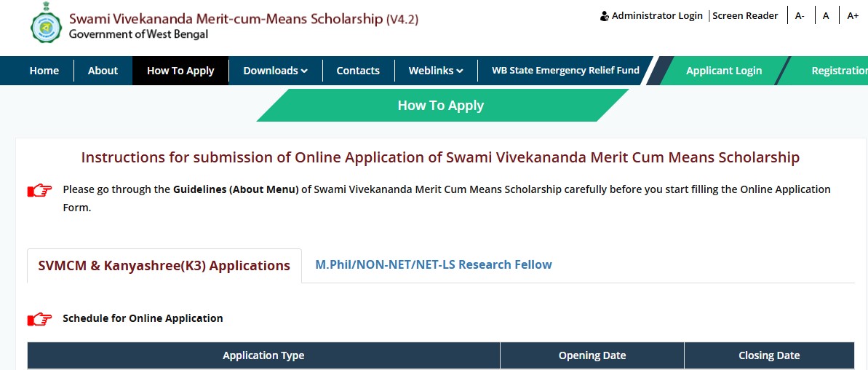Viewport: 868px width, 370px height.
Task: Expand the Downloads dropdown menu
Action: 275,71
